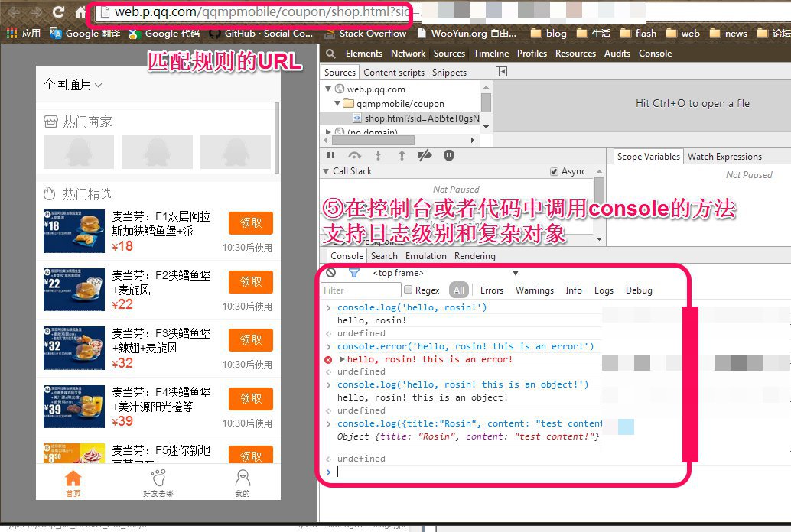
Task: Click the DevTools search magnifier icon
Action: point(330,54)
